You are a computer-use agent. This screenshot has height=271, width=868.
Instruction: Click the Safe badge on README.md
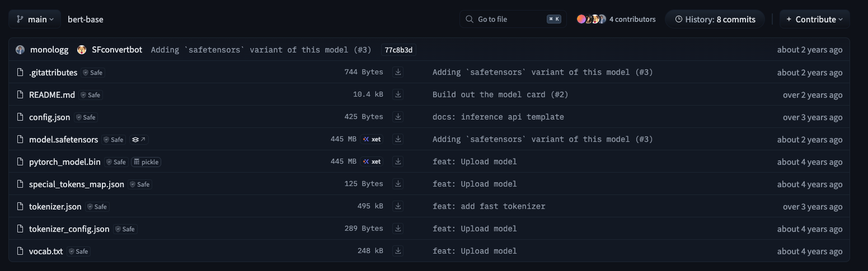coord(91,95)
